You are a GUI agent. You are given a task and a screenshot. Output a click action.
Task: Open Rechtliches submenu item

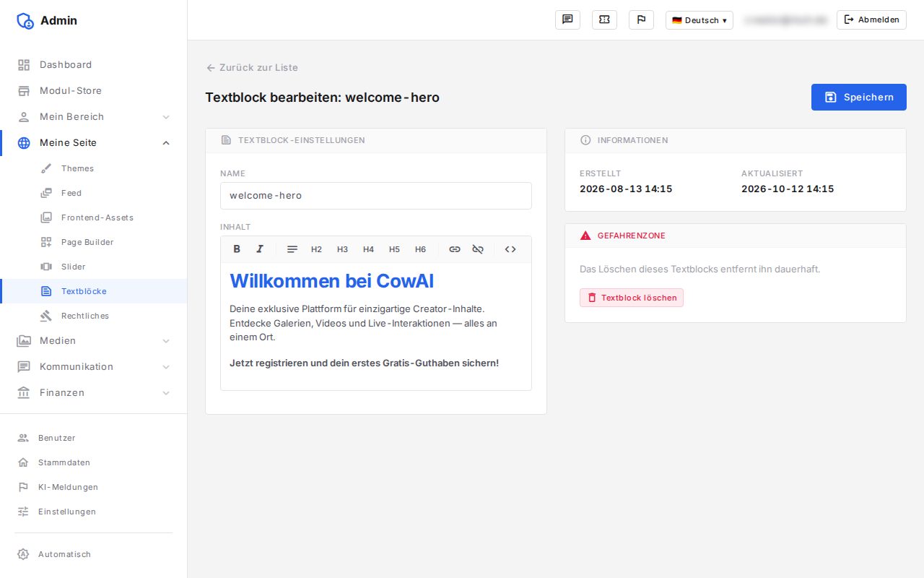click(94, 316)
